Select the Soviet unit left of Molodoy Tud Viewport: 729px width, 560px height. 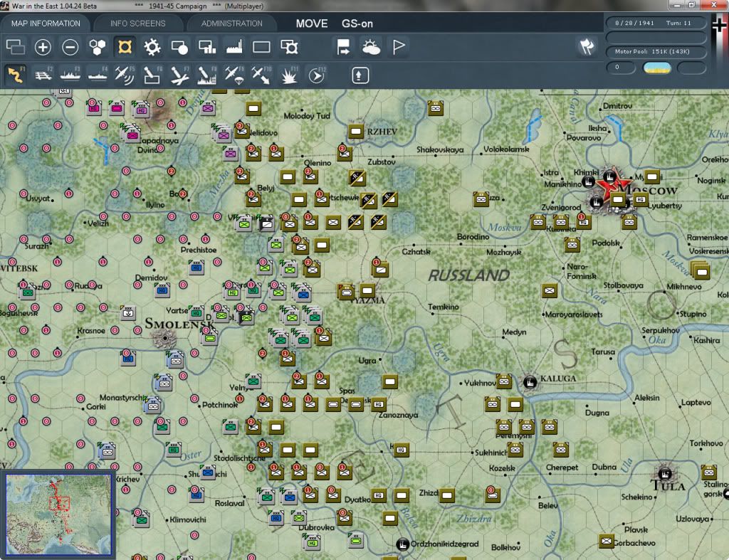tap(253, 109)
